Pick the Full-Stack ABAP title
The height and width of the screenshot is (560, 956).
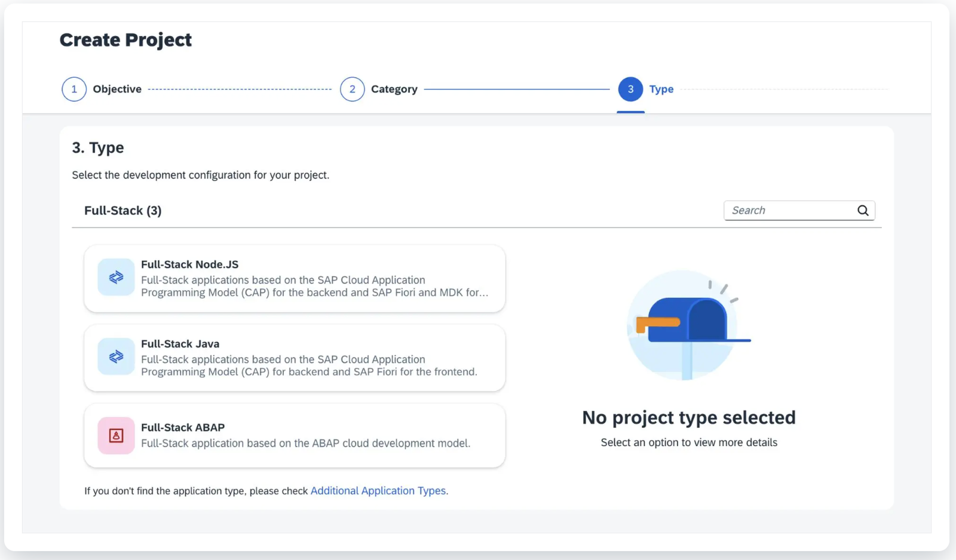point(183,427)
